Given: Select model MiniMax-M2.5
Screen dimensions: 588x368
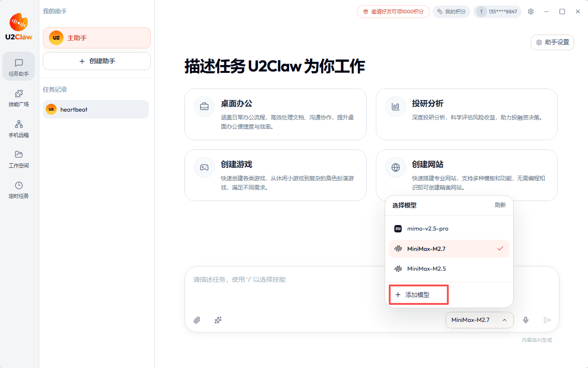Looking at the screenshot, I should (x=449, y=268).
